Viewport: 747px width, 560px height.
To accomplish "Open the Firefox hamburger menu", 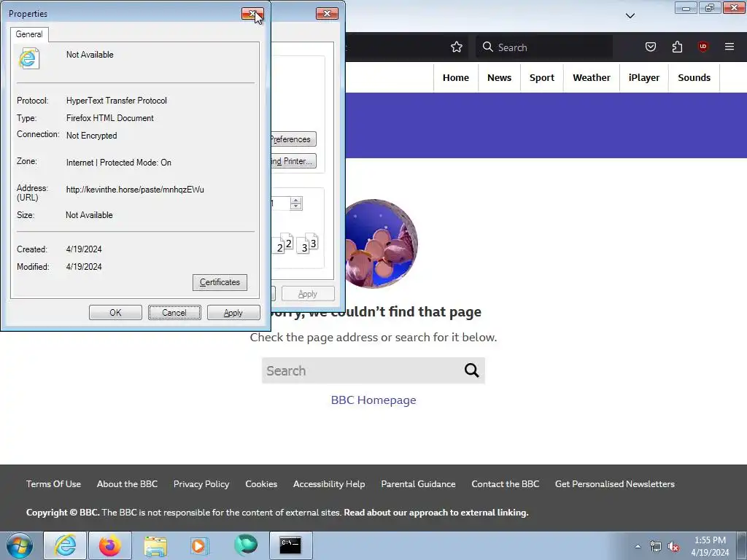I will click(729, 47).
